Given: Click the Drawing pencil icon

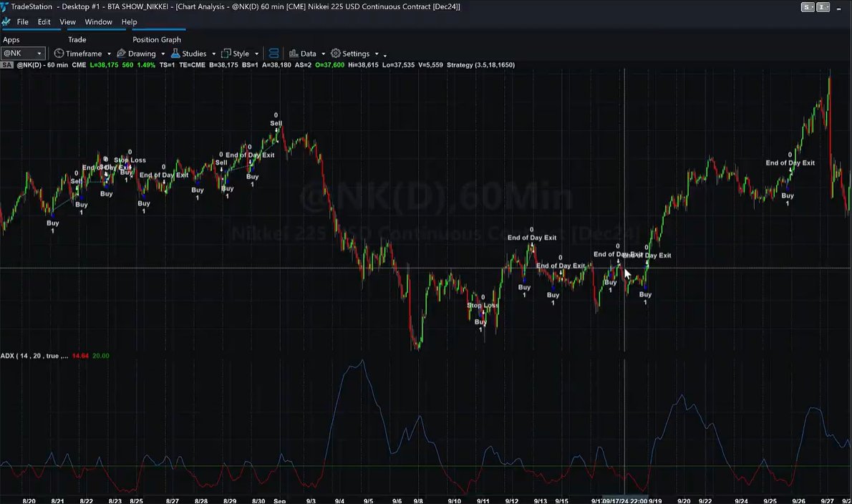Looking at the screenshot, I should pos(121,53).
